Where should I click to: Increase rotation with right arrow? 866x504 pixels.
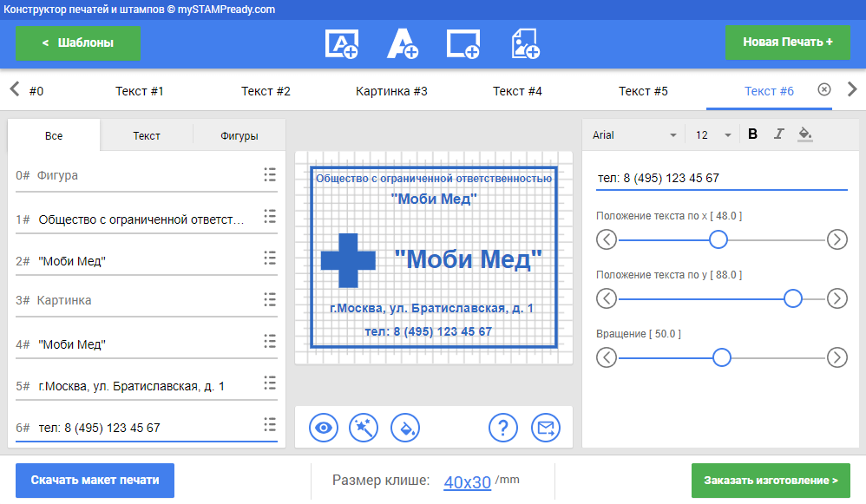tap(837, 357)
